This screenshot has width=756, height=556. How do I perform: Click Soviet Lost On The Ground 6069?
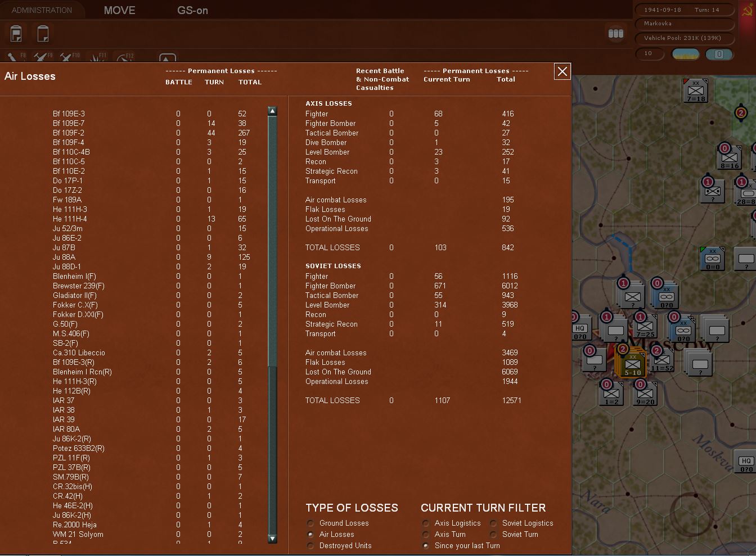510,372
